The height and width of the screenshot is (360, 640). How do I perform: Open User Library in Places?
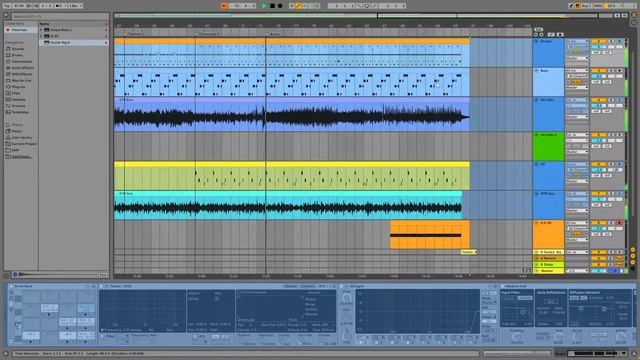tap(22, 138)
